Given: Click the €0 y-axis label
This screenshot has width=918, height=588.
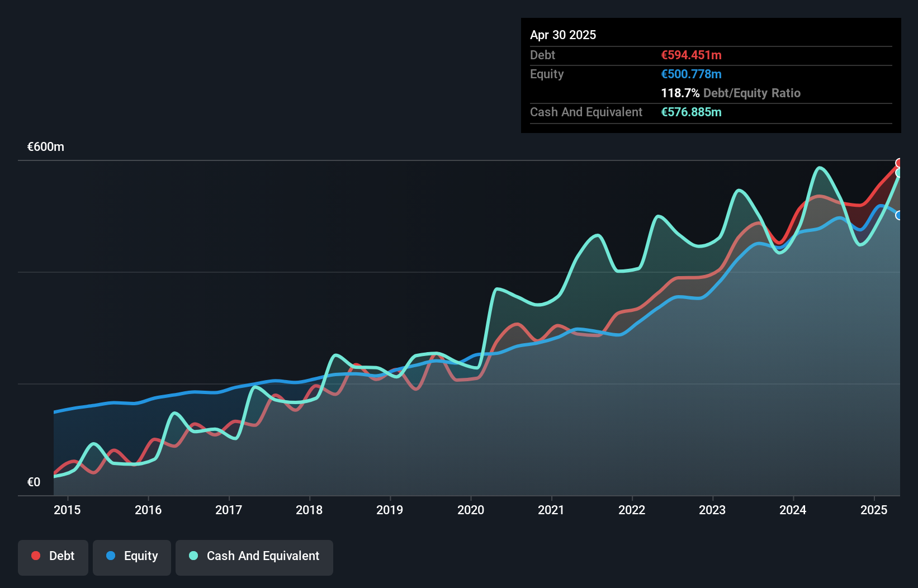Looking at the screenshot, I should point(34,482).
